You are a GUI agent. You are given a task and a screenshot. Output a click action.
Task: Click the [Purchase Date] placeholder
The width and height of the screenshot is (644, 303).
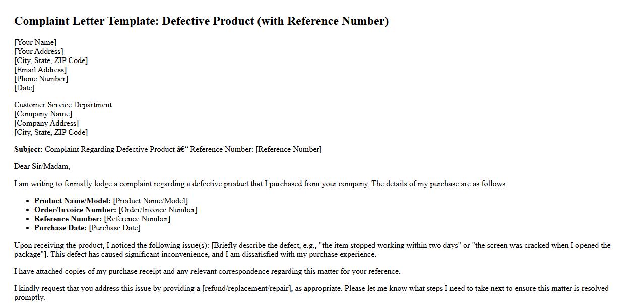pos(114,228)
